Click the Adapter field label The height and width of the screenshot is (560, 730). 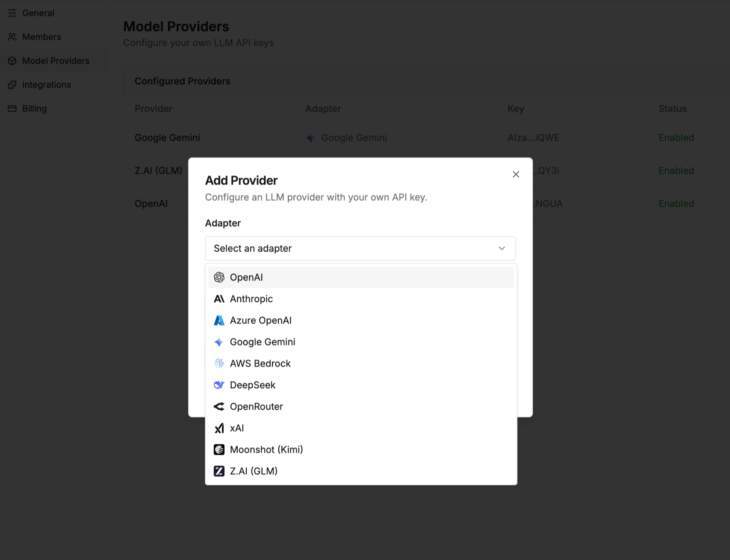[x=223, y=223]
